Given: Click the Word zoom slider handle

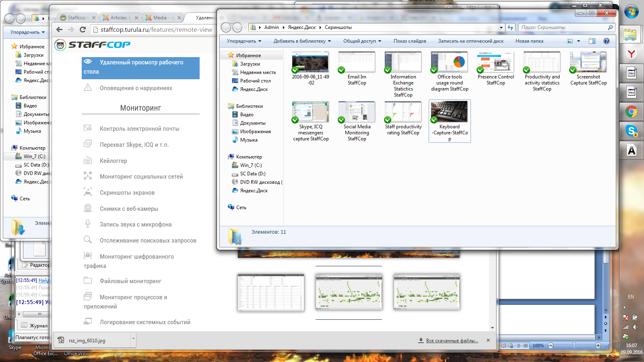Looking at the screenshot, I should [x=574, y=346].
